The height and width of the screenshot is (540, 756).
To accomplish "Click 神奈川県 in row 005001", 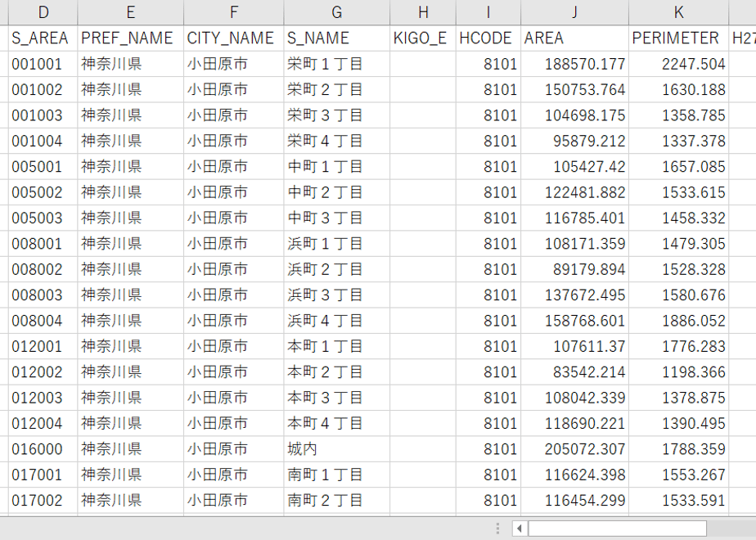I will click(130, 167).
